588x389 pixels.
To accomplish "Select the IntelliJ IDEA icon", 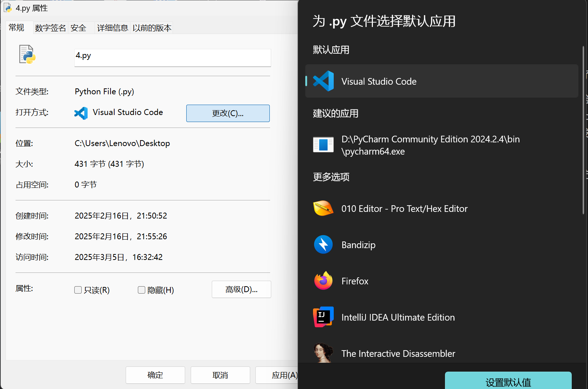I will [x=323, y=317].
